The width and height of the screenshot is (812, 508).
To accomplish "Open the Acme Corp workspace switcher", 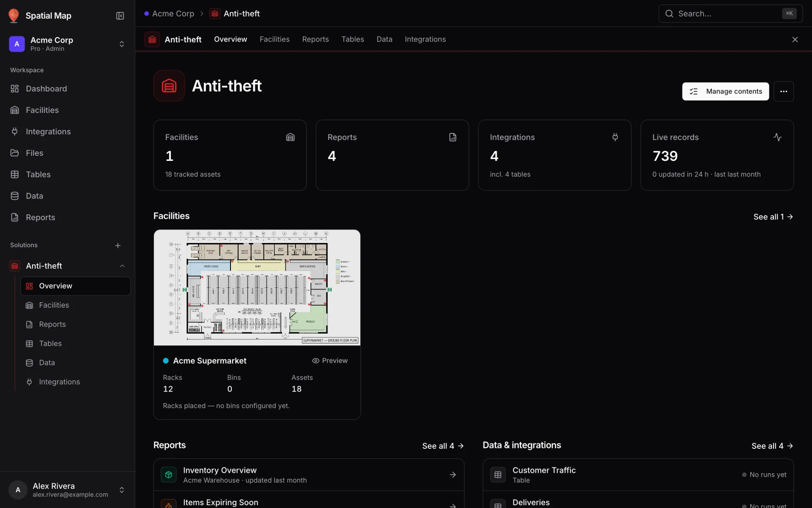I will coord(68,44).
